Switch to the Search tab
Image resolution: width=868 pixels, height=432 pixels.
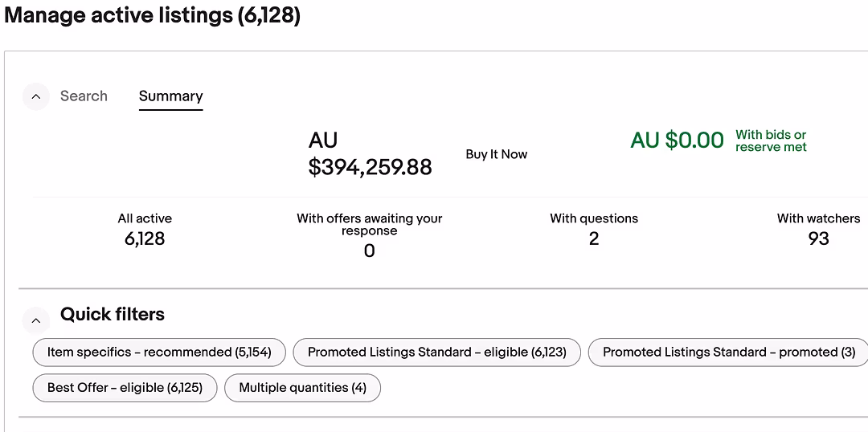pyautogui.click(x=84, y=96)
